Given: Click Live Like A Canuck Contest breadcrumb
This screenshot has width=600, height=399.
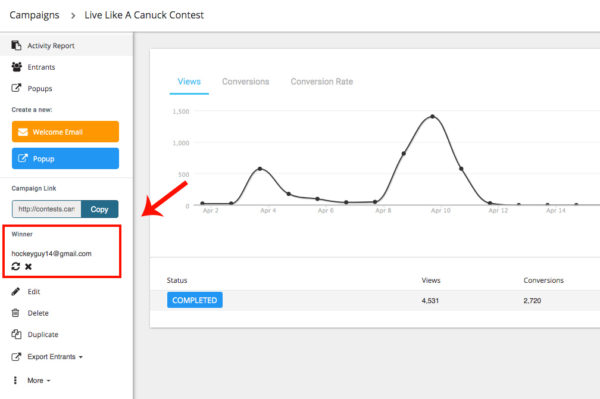Looking at the screenshot, I should pyautogui.click(x=144, y=15).
